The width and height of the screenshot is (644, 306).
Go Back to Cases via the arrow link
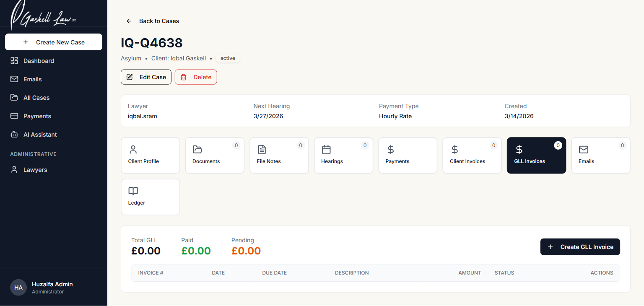coord(129,21)
